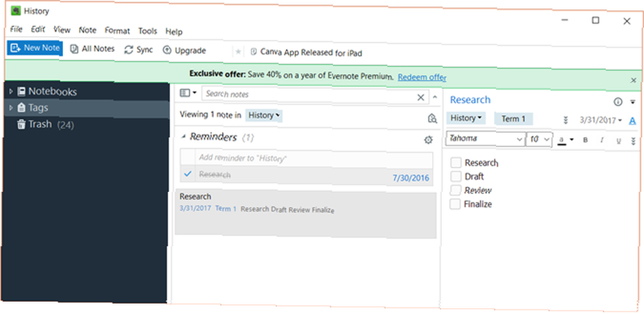Open the Tahoma font dropdown
644x314 pixels.
pyautogui.click(x=485, y=139)
